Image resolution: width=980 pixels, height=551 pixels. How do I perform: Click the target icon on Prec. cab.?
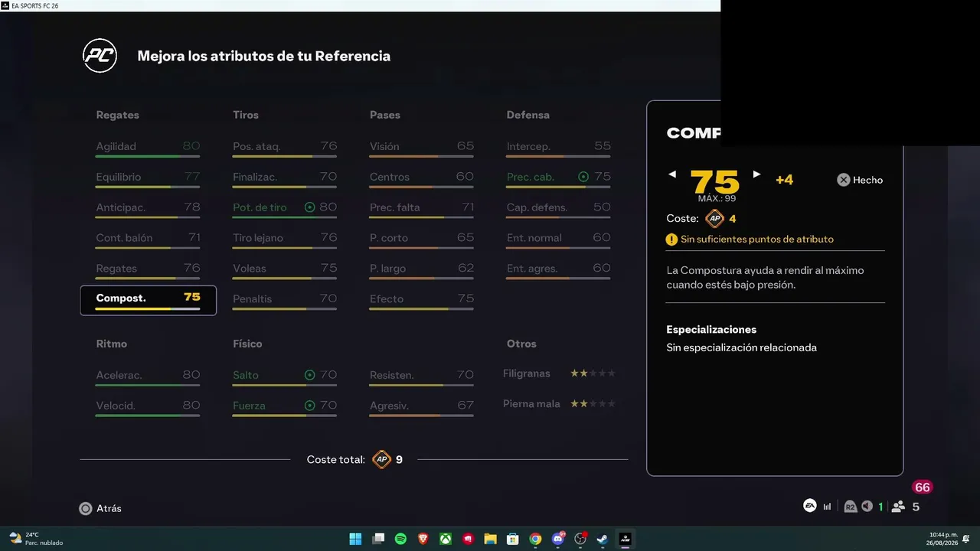point(583,177)
